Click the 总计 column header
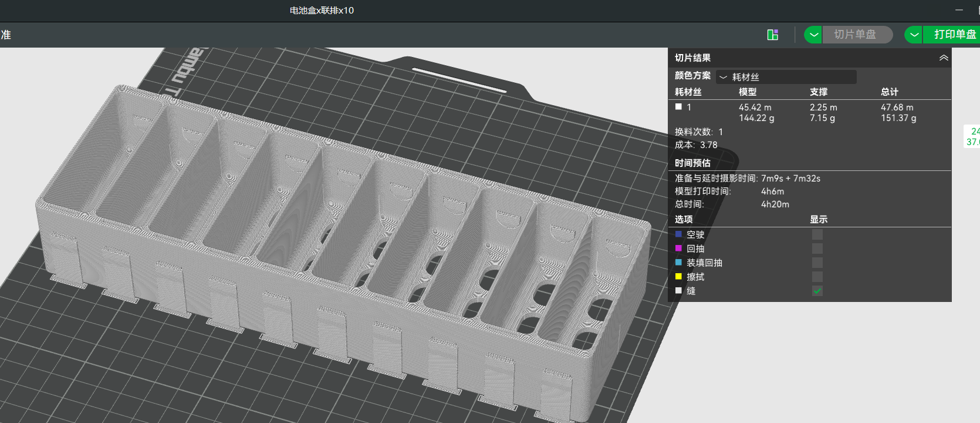The image size is (980, 423). [x=890, y=92]
